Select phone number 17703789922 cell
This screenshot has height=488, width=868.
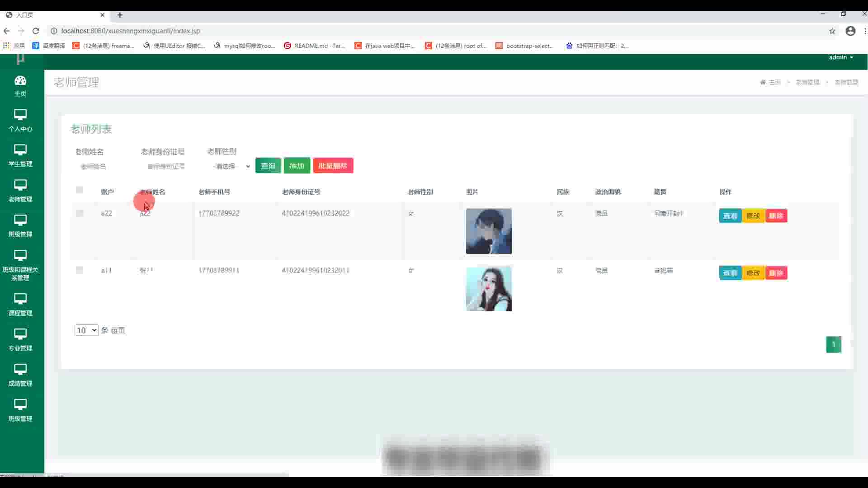(219, 213)
